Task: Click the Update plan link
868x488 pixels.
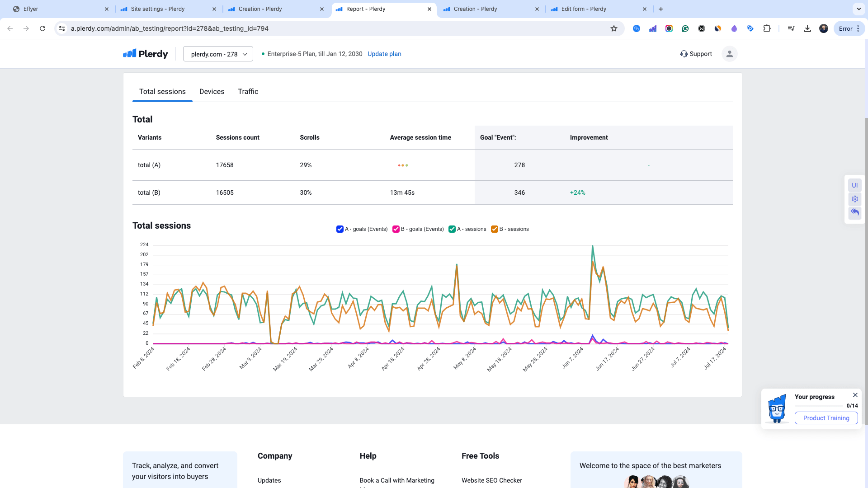Action: point(385,54)
